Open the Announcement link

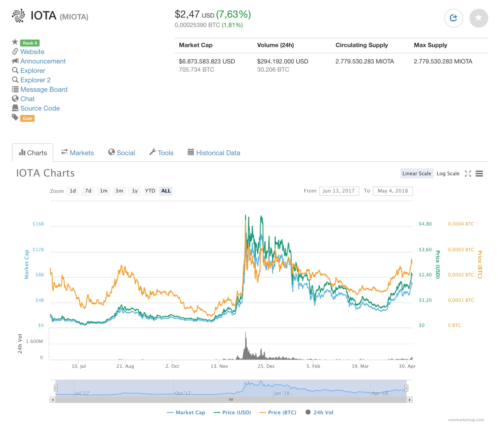point(43,61)
